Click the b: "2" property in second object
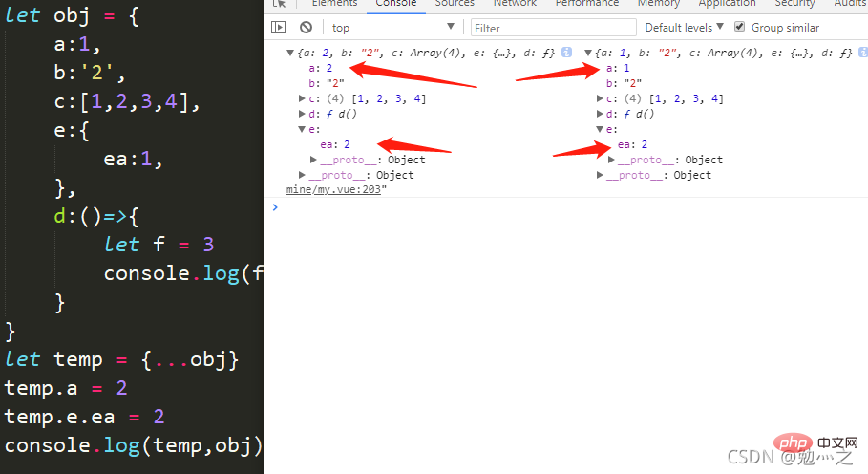 point(624,83)
